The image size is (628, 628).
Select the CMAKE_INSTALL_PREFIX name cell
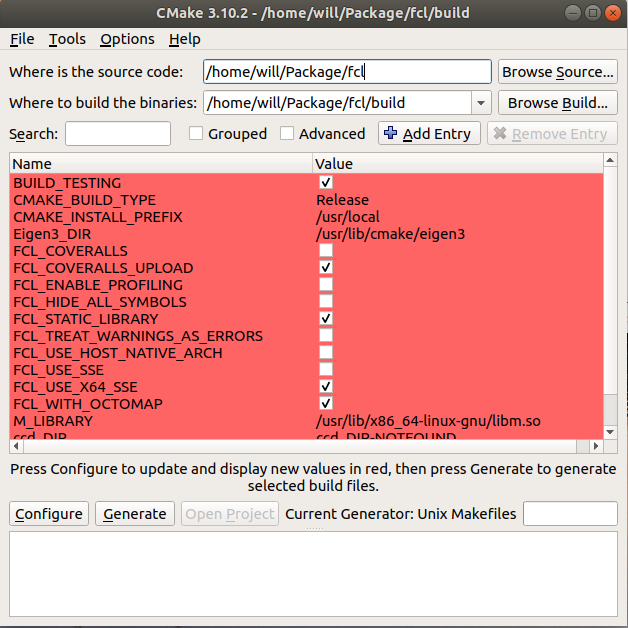tap(98, 217)
